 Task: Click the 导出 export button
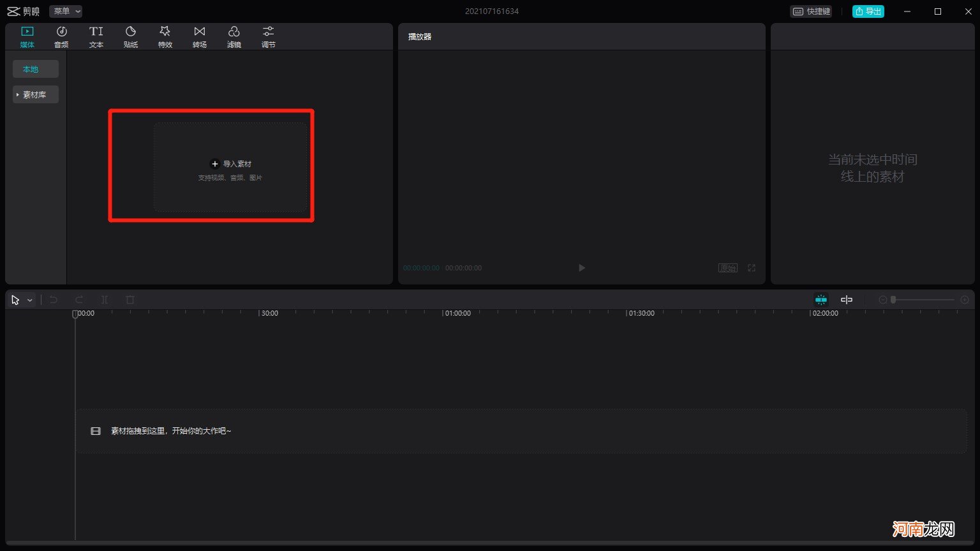click(x=868, y=11)
